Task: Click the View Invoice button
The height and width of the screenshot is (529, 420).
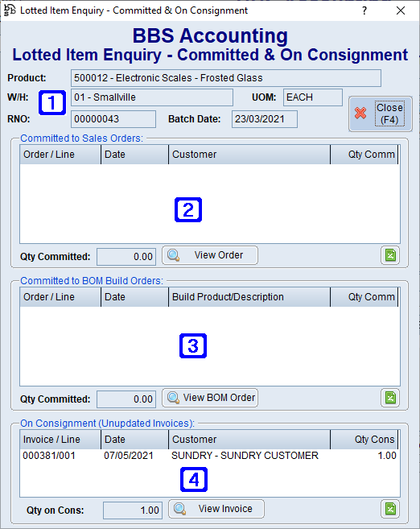Action: 216,509
